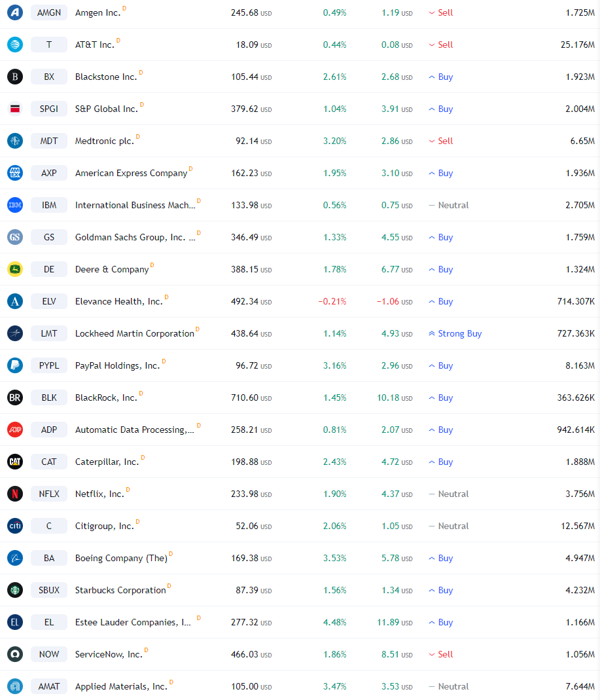Click the 10.18 USD change for BlackRock
600x700 pixels.
tap(395, 397)
